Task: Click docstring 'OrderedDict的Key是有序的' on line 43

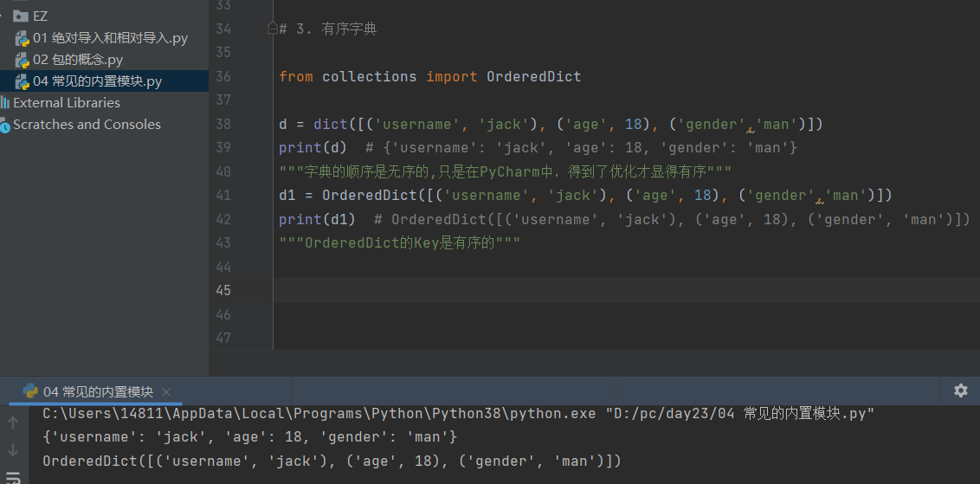Action: point(400,243)
